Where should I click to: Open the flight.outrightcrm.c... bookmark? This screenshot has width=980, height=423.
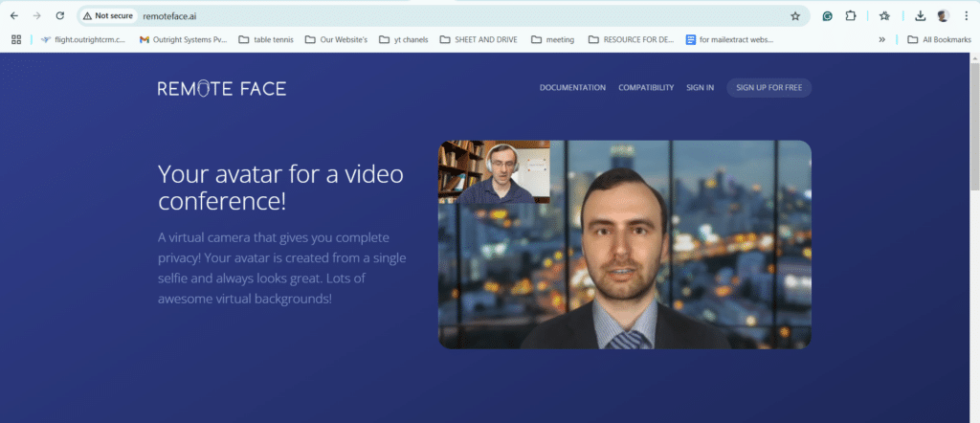pyautogui.click(x=83, y=39)
